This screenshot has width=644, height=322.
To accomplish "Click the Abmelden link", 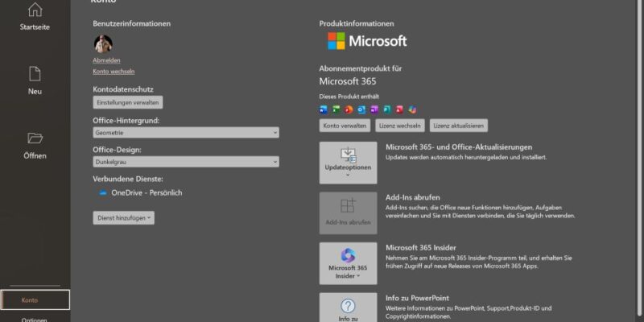I will pyautogui.click(x=106, y=60).
